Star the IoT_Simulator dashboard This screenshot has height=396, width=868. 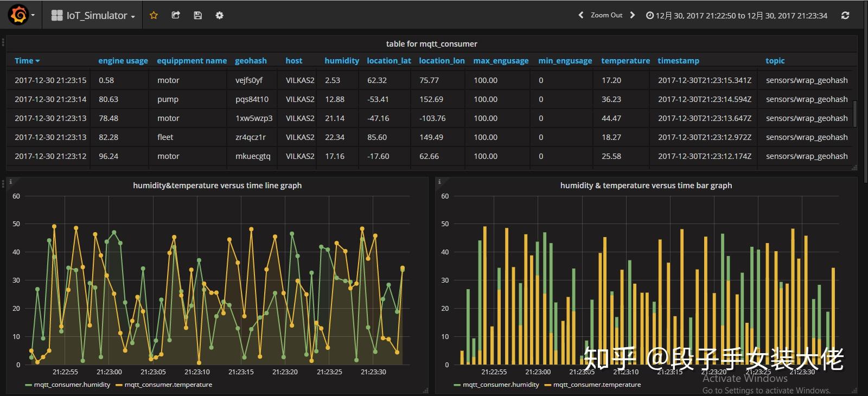(154, 15)
